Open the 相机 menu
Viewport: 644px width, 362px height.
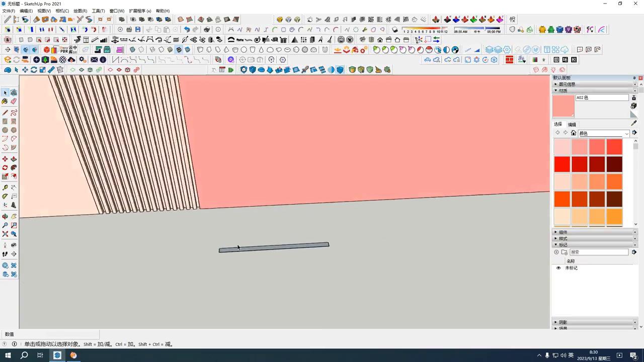click(61, 11)
